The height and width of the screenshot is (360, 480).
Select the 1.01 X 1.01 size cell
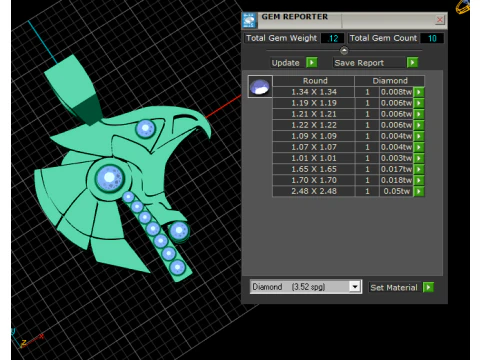tap(314, 158)
